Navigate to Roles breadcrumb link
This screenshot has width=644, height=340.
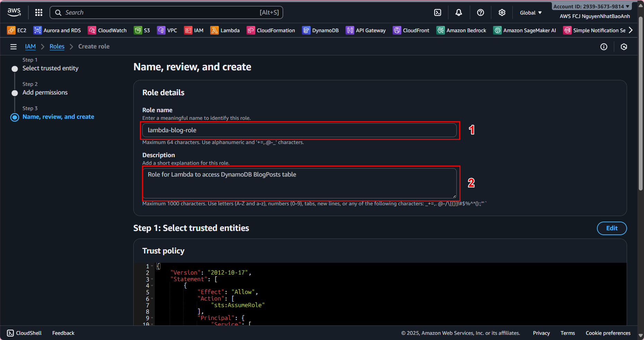[57, 46]
